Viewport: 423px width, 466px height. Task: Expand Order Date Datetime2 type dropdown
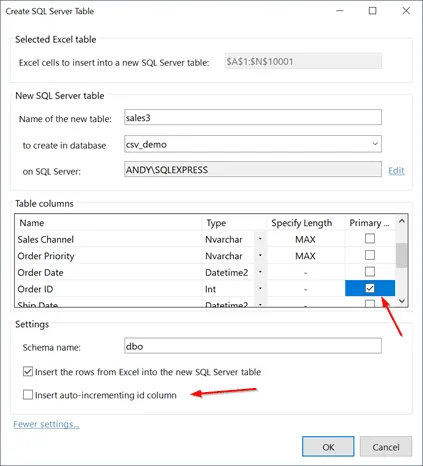point(260,272)
